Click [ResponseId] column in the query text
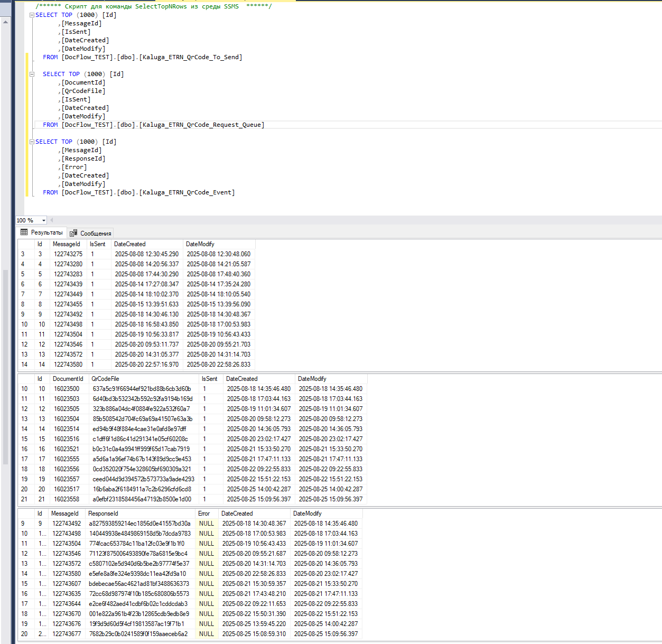The width and height of the screenshot is (662, 644). pos(83,158)
